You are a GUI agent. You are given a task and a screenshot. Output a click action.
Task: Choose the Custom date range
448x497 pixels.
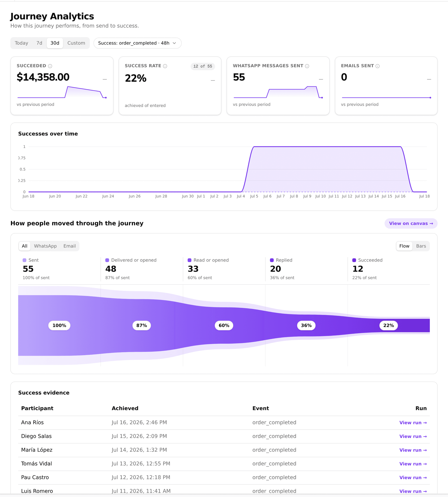pos(76,43)
